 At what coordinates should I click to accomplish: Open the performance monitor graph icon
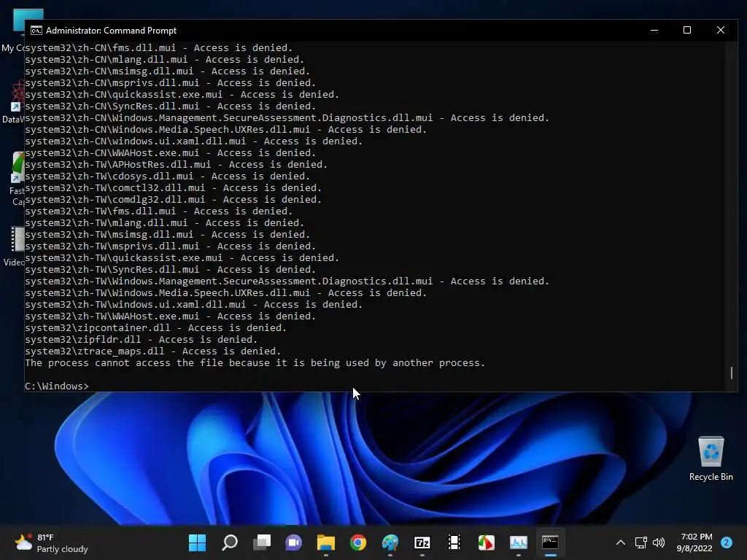[x=519, y=542]
